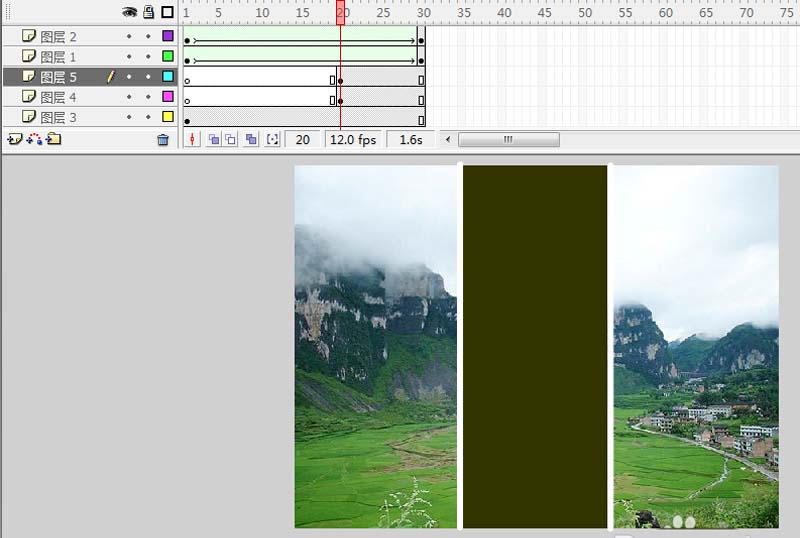Open modify onion markers menu
The image size is (800, 538).
[273, 139]
